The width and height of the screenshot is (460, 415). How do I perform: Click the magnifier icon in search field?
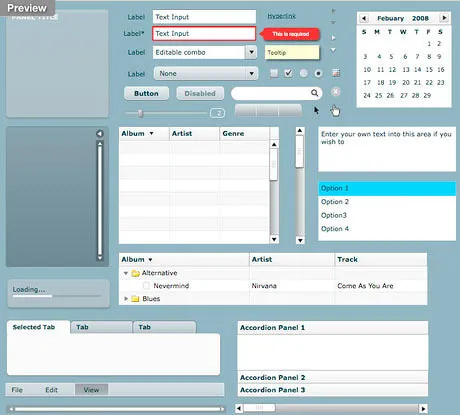tap(314, 93)
